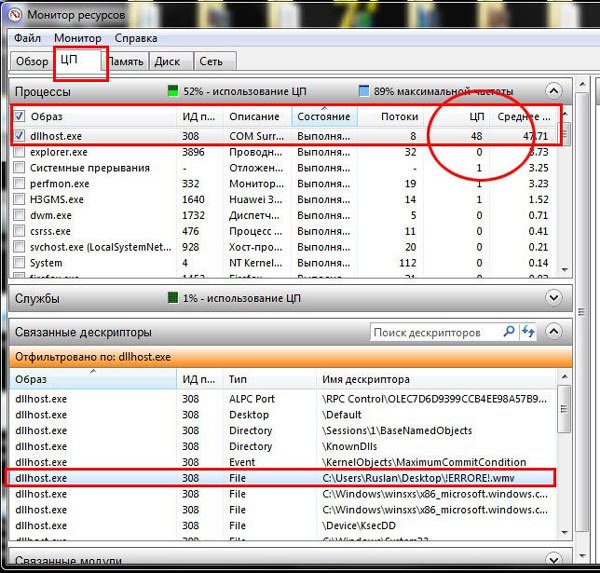Click the main pane scroll-up arrow
Viewport: 600px width, 573px height.
(x=582, y=84)
